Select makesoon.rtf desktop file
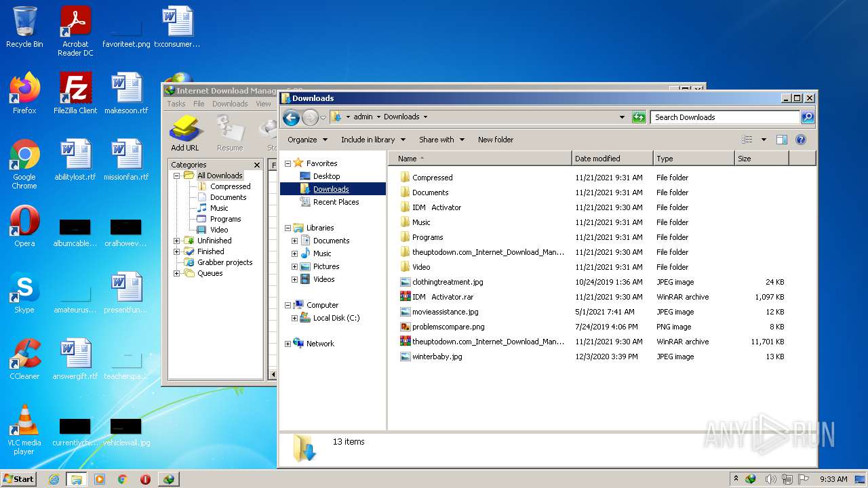This screenshot has width=868, height=488. (126, 93)
